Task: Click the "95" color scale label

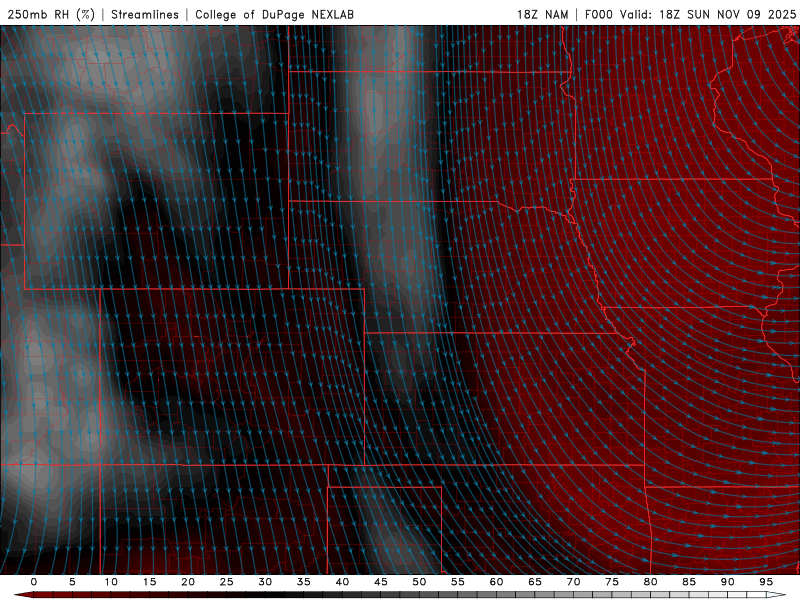Action: click(766, 582)
